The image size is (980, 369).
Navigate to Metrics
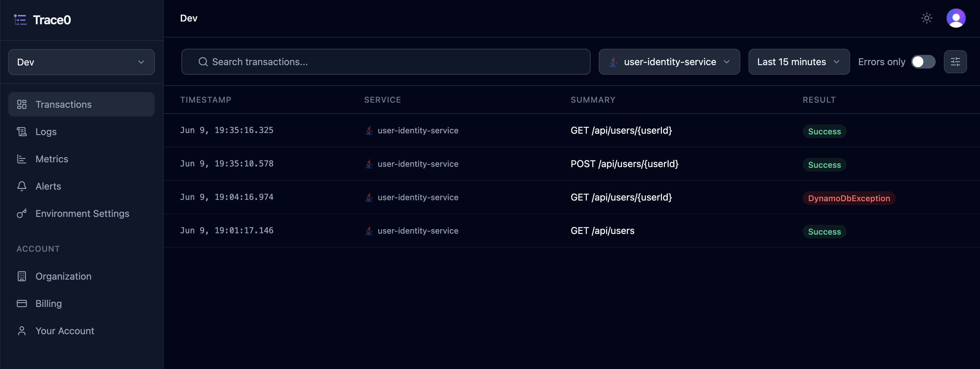point(81,159)
